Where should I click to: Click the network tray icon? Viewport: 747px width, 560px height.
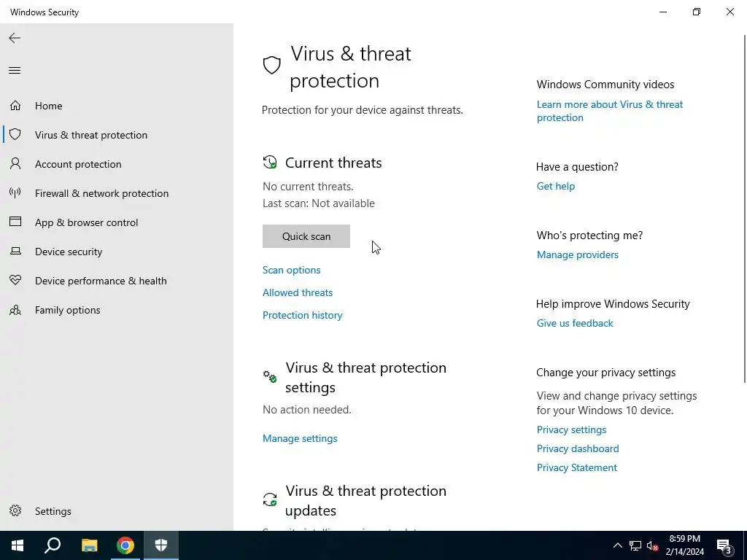[635, 545]
